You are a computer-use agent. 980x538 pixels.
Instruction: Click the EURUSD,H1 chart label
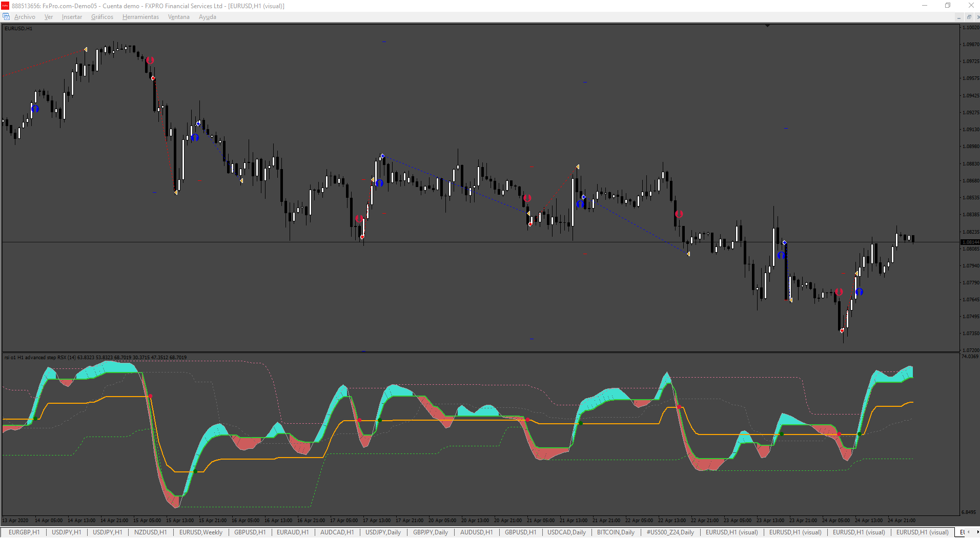(x=18, y=29)
